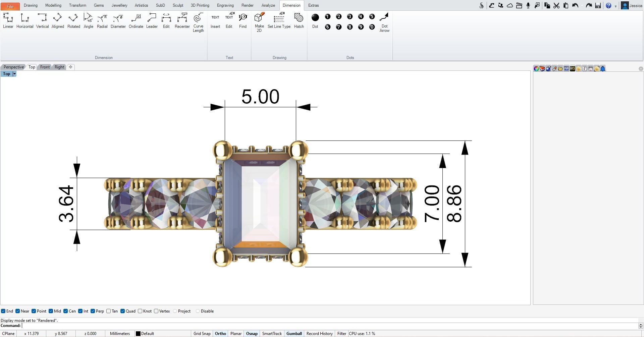Open the Undo history dropdown arrow
Screen dimensions: 644x337
coord(581,5)
